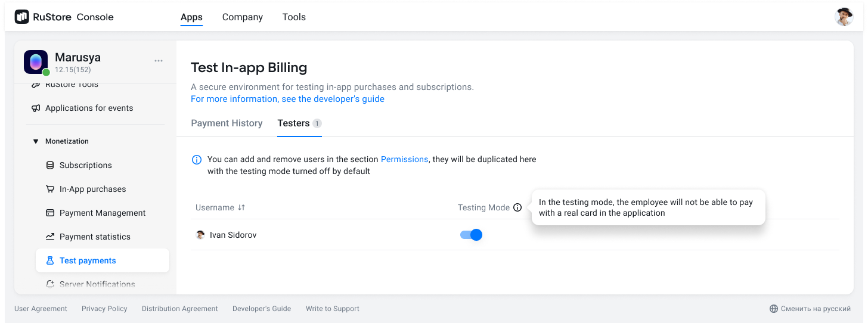Go to In-App purchases in the sidebar
This screenshot has width=868, height=323.
(92, 189)
